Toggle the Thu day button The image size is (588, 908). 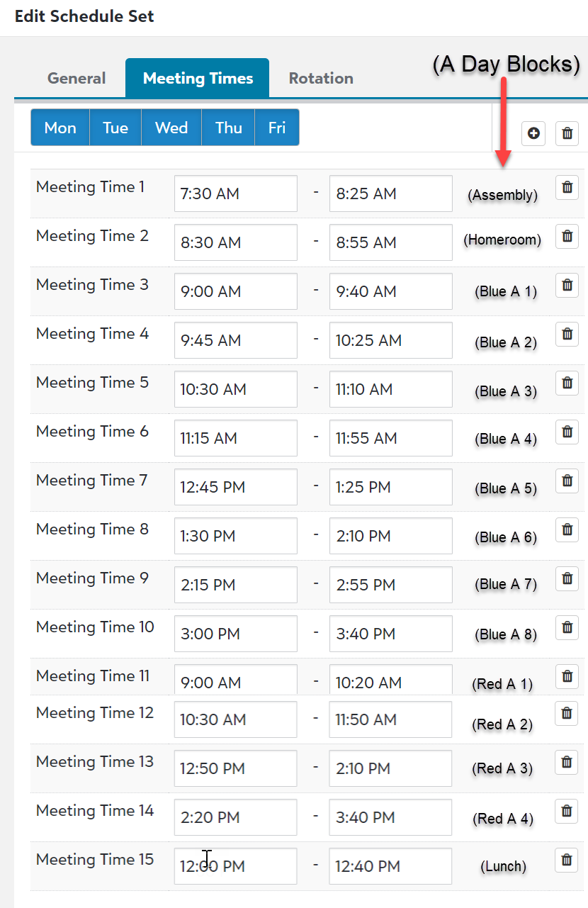pos(229,128)
